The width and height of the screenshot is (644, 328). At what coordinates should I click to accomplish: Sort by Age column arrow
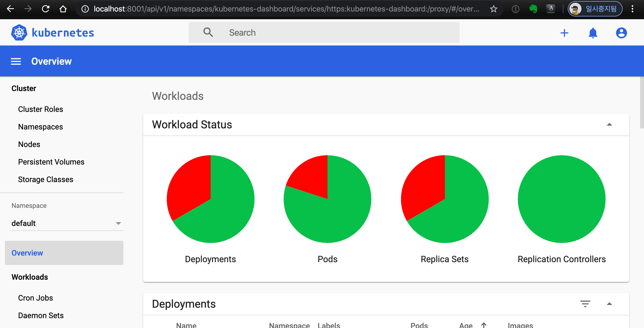tap(484, 325)
